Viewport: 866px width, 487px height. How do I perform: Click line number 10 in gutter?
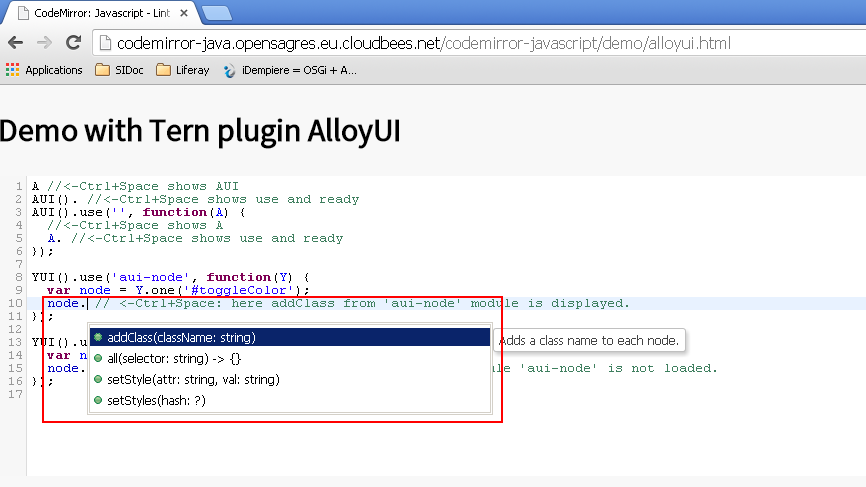(x=15, y=303)
